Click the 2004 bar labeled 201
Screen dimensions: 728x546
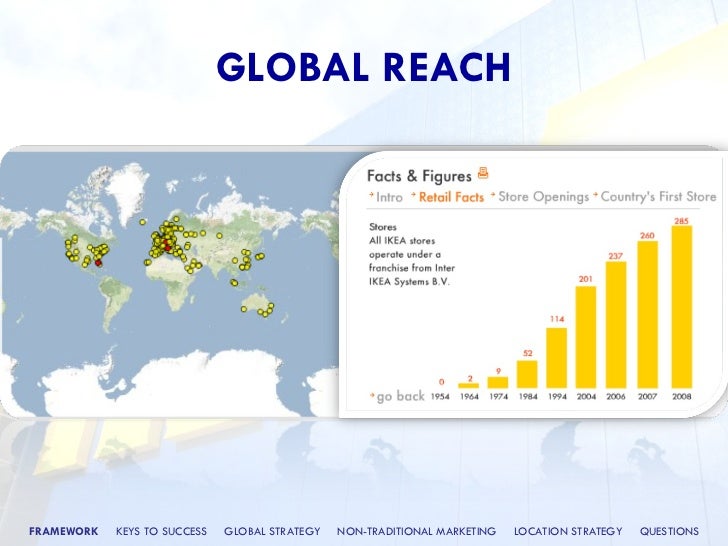(586, 337)
